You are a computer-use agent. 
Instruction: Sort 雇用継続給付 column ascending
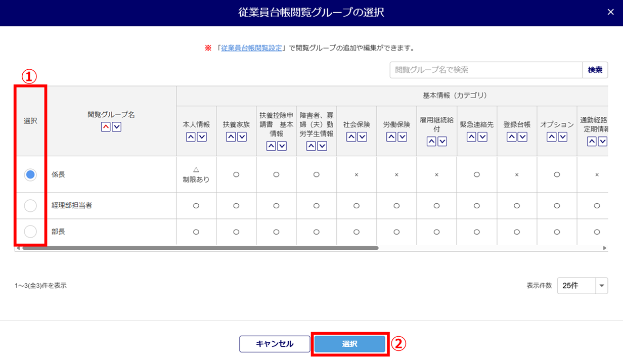pyautogui.click(x=431, y=142)
